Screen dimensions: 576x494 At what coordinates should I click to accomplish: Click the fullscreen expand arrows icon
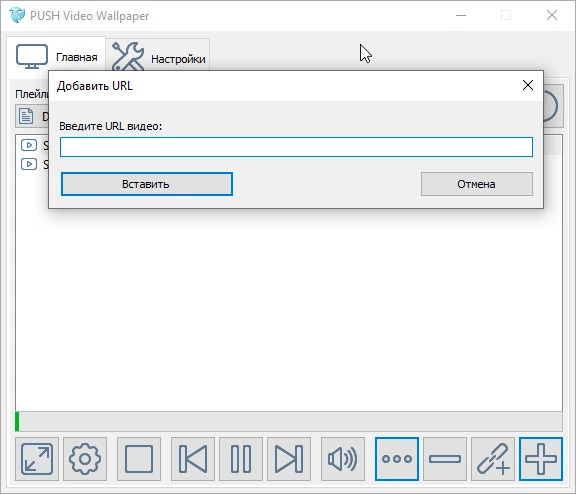pos(37,459)
